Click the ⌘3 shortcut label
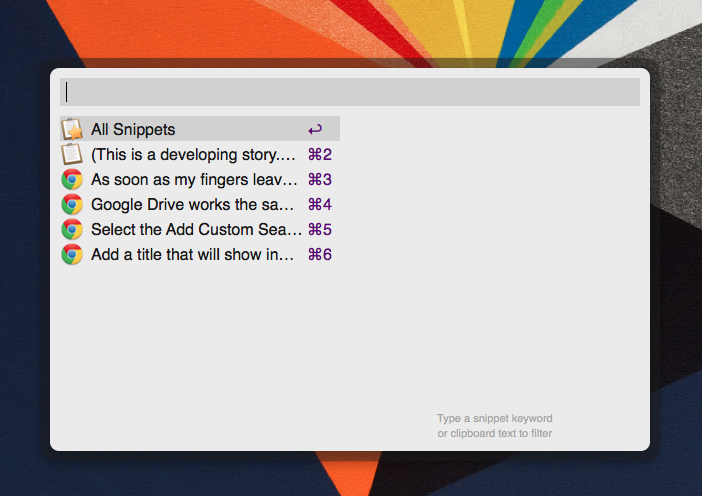This screenshot has width=702, height=496. coord(320,180)
